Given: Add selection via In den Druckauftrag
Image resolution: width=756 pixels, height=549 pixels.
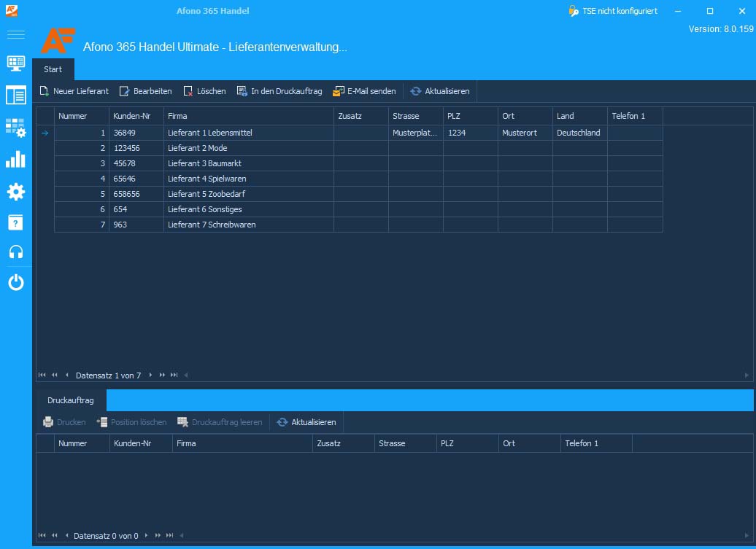Looking at the screenshot, I should click(279, 91).
